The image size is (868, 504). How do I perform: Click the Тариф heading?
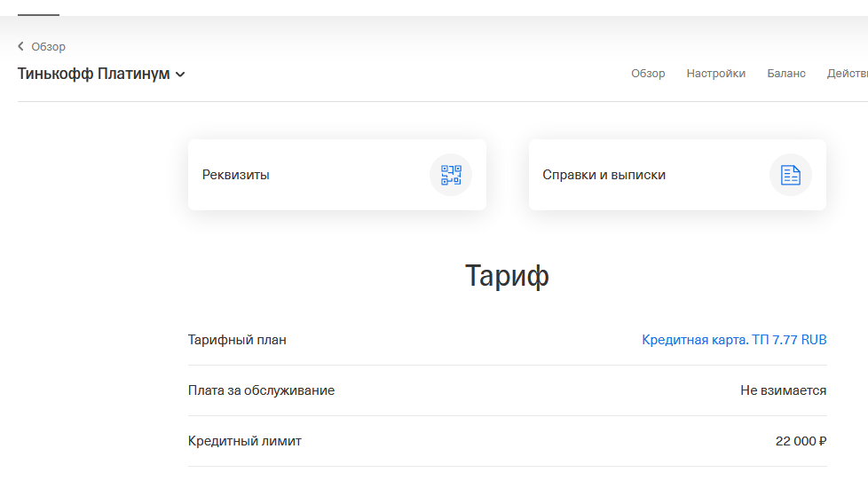coord(507,275)
